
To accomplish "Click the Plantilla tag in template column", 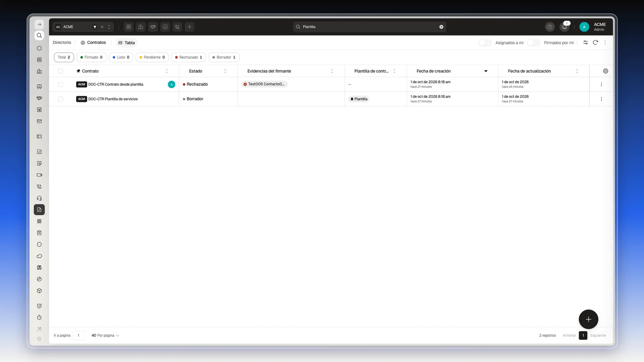I will (359, 99).
